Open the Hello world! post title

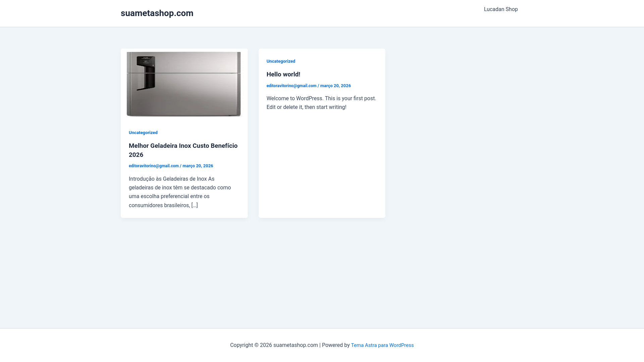click(283, 74)
